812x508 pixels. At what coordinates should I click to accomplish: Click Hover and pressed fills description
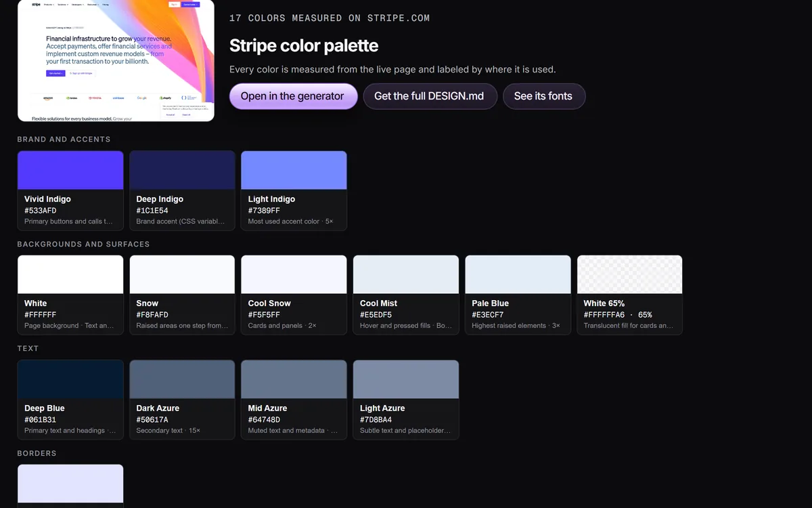point(406,326)
